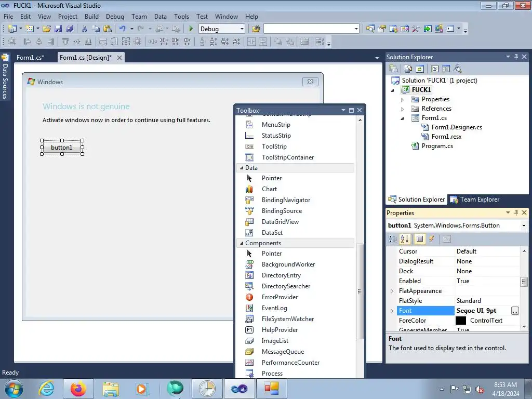This screenshot has width=532, height=399.
Task: Toggle Categorized view in Properties panel
Action: (x=393, y=239)
